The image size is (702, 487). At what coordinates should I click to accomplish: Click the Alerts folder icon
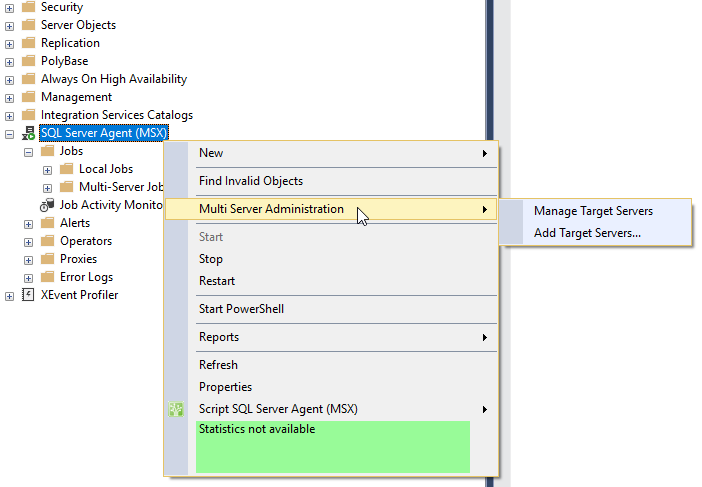(x=47, y=223)
